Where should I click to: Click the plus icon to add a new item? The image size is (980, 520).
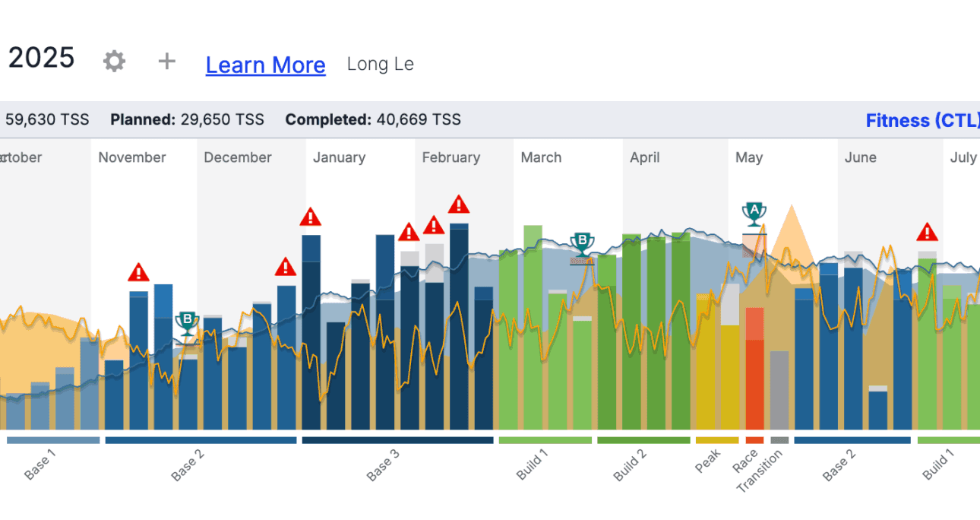pyautogui.click(x=166, y=61)
